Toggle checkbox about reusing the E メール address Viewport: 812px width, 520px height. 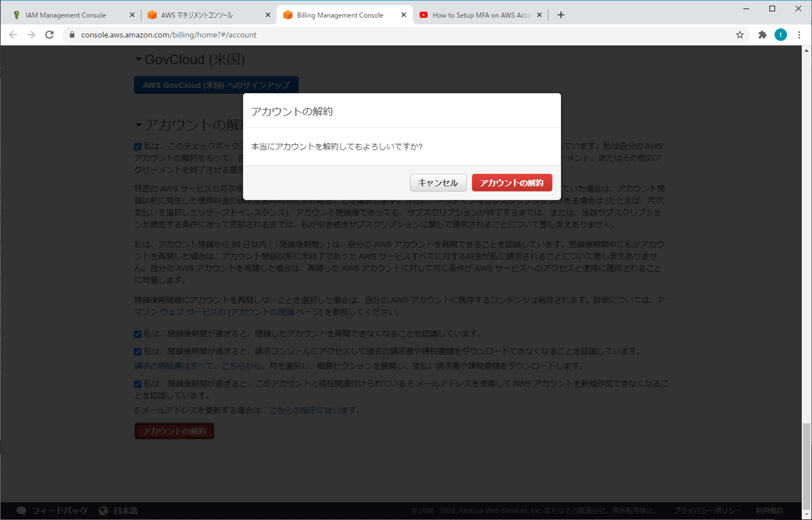pyautogui.click(x=138, y=384)
